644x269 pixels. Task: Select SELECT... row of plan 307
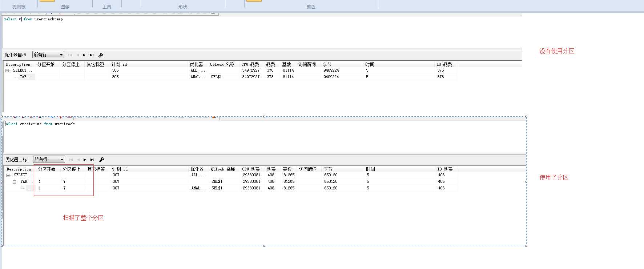point(23,175)
